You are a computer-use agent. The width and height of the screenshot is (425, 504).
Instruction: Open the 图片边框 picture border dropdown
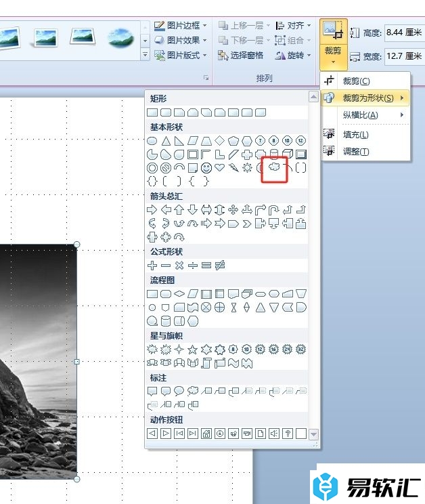(x=181, y=25)
